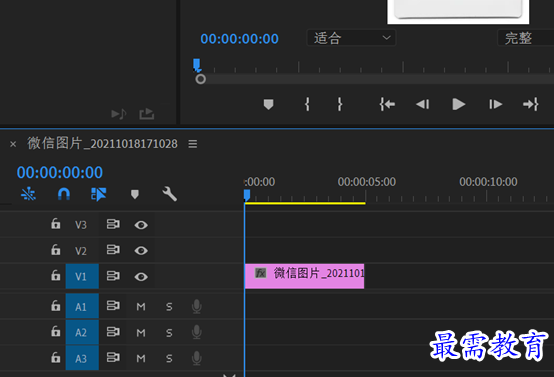Viewport: 554px width, 377px height.
Task: Add a marker using the timeline marker icon
Action: [x=135, y=194]
